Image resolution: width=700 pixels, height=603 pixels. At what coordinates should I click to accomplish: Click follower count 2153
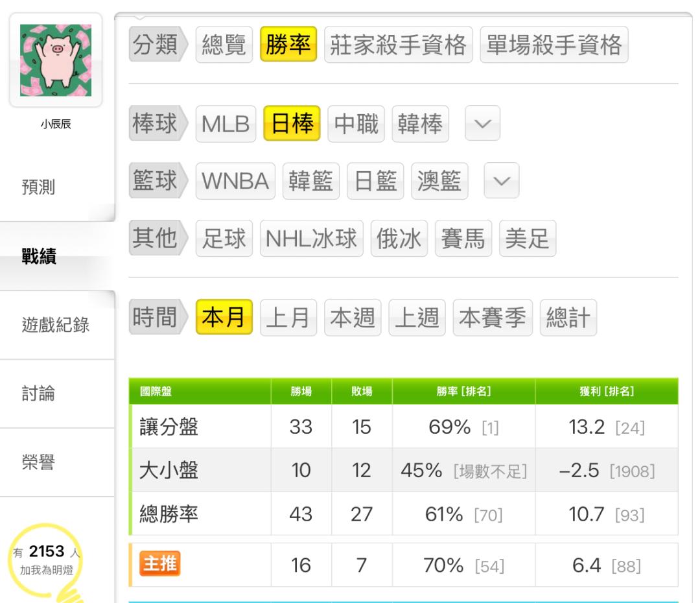47,551
